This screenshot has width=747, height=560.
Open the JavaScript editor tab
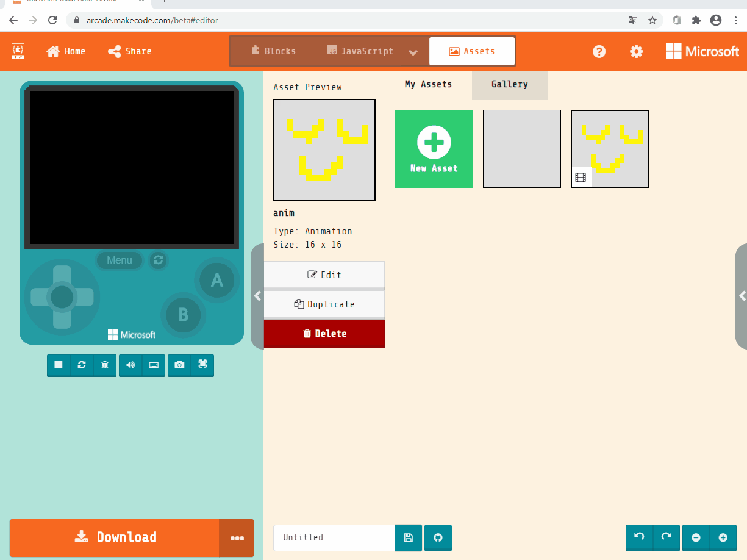[x=360, y=51]
